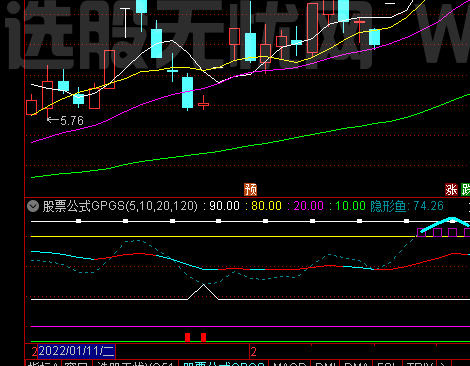Click the 隐形鱼 74.26 value label
The image size is (470, 366).
click(x=407, y=206)
